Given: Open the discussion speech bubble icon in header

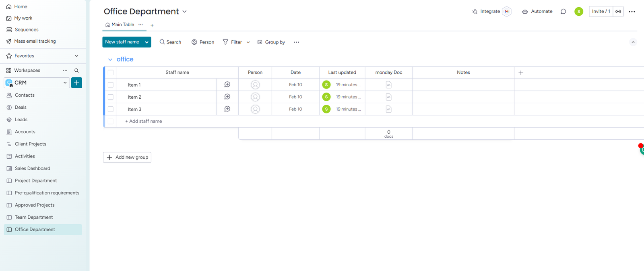Looking at the screenshot, I should (563, 12).
